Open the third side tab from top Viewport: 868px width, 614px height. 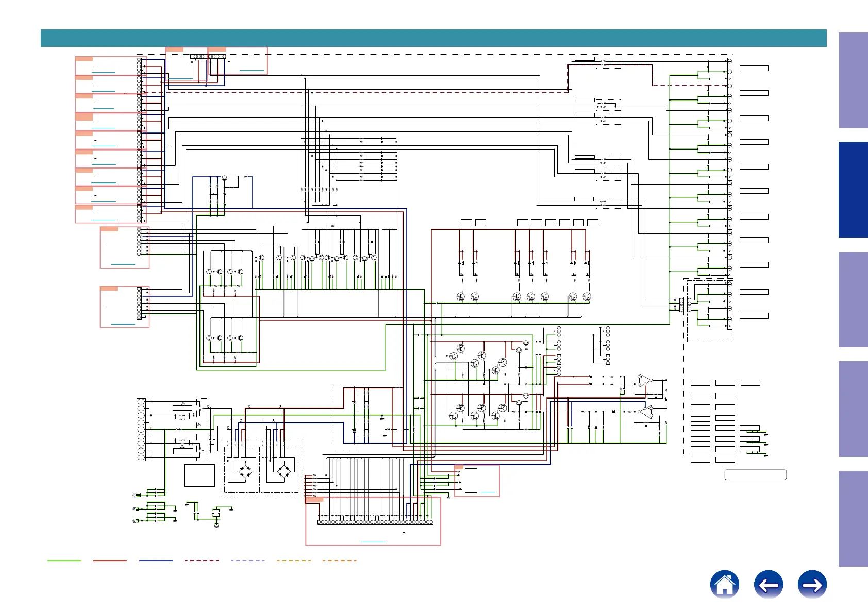click(853, 300)
